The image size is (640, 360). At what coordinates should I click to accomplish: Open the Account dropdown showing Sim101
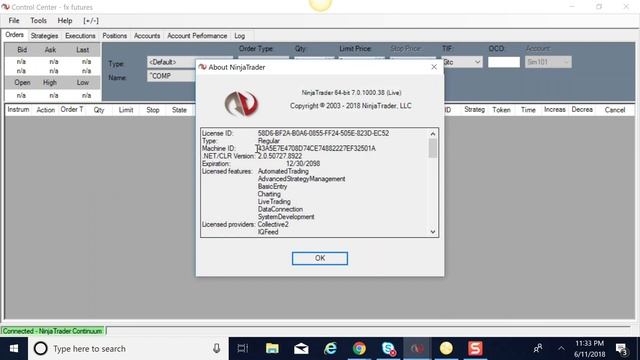[548, 62]
